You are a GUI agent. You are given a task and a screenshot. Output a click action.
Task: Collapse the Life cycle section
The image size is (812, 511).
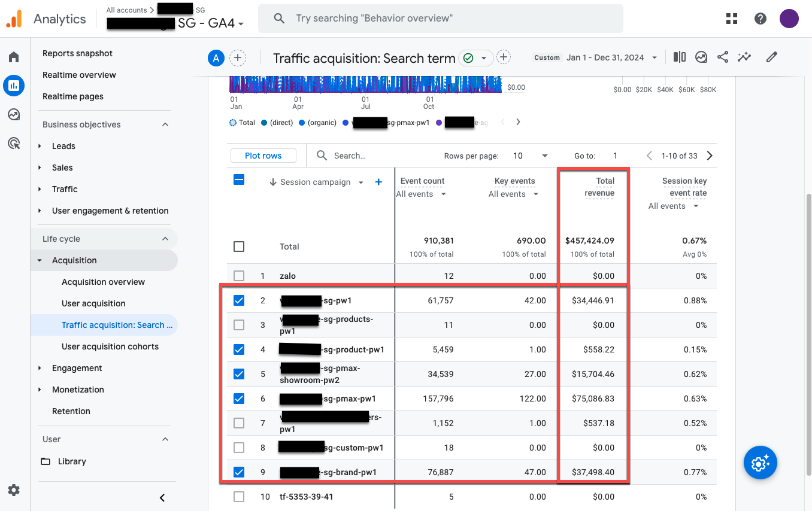165,239
